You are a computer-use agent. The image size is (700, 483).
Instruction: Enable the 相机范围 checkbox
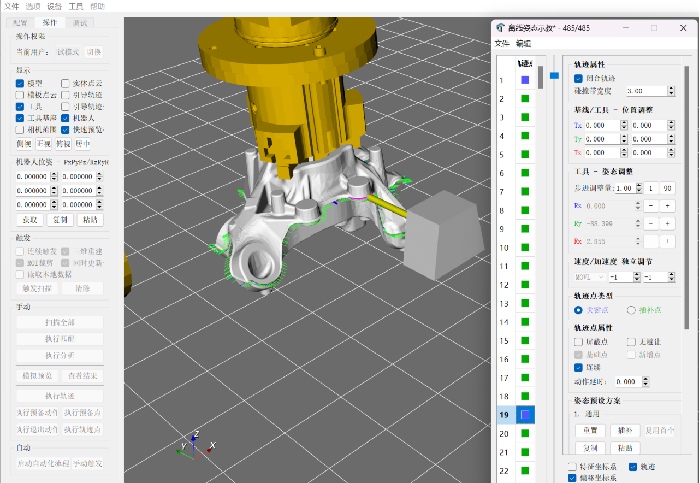pos(21,129)
